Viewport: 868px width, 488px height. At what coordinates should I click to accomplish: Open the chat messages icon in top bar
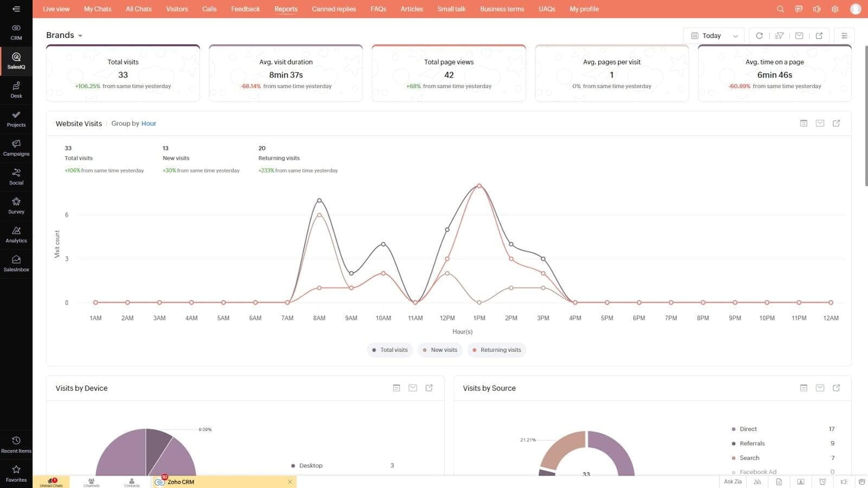point(799,9)
